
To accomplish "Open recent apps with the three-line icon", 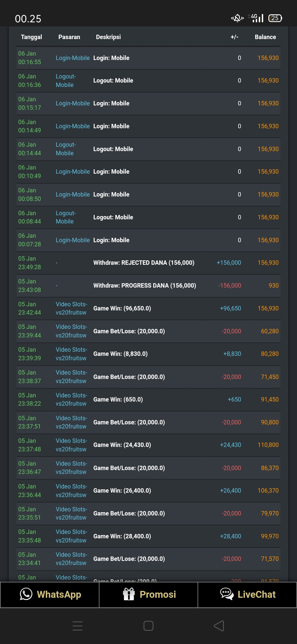I will (x=78, y=626).
